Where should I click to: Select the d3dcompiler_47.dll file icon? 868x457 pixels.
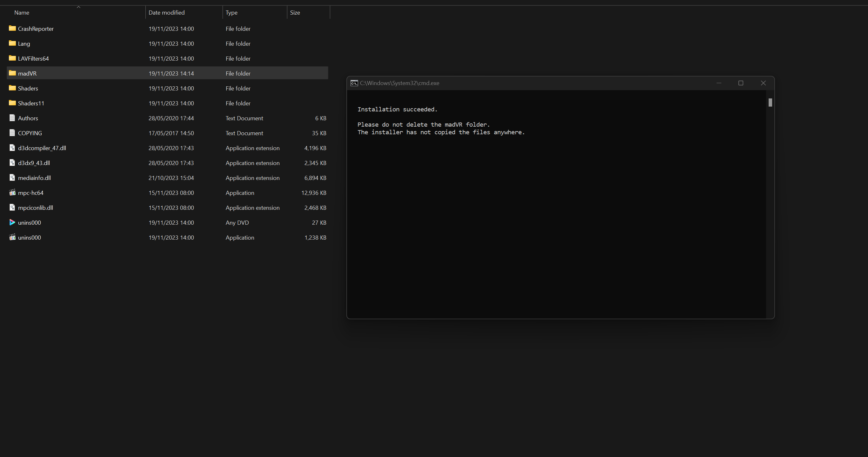tap(12, 148)
